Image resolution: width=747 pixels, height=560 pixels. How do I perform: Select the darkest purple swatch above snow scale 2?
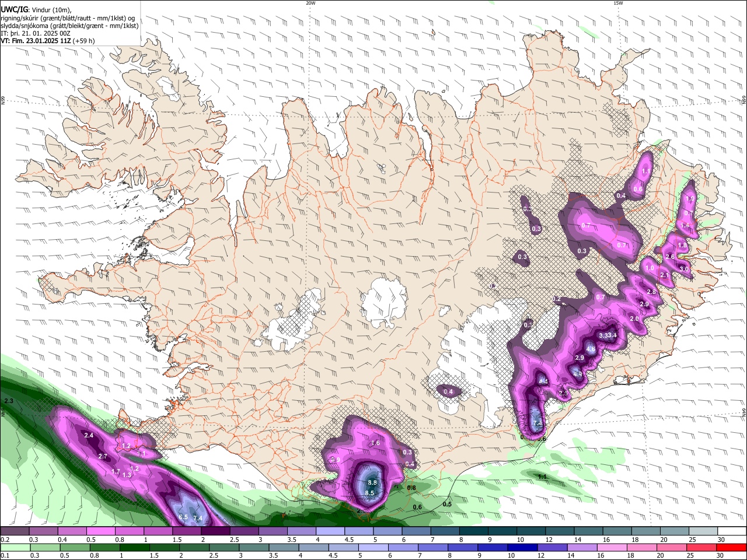tap(215, 531)
